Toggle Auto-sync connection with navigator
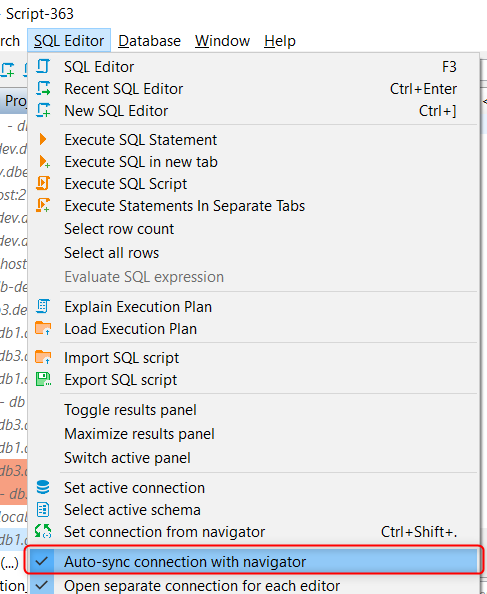487x594 pixels. tap(253, 561)
